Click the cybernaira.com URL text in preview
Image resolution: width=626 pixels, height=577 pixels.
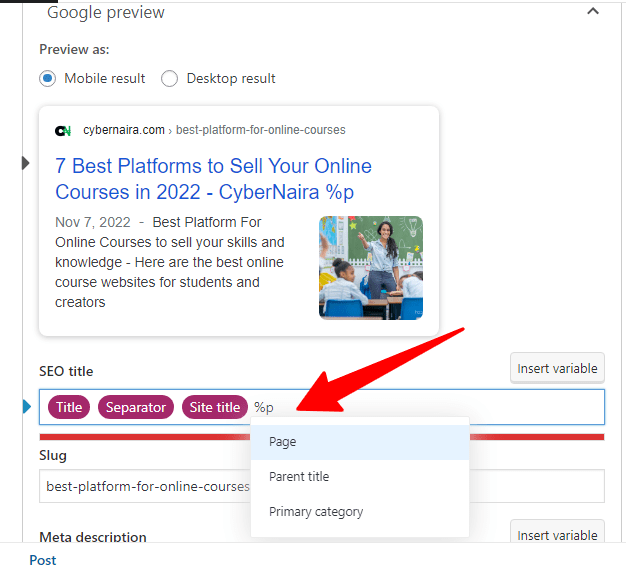124,130
